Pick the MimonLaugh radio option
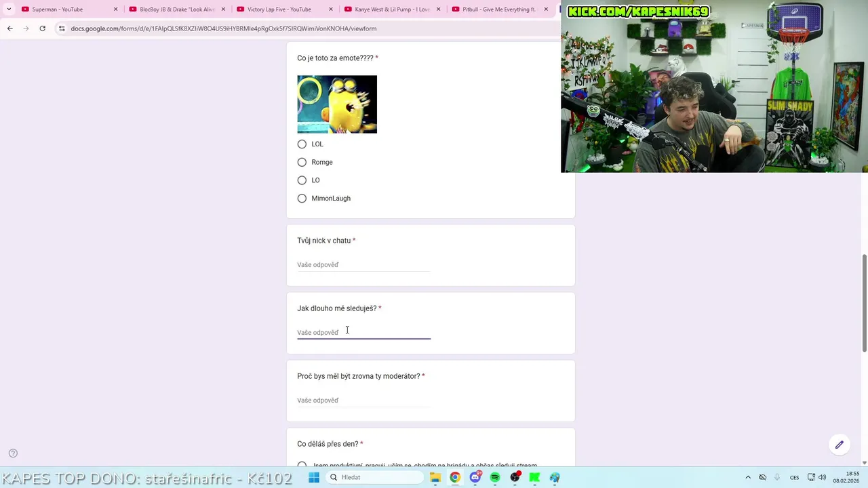868x488 pixels. [x=302, y=199]
